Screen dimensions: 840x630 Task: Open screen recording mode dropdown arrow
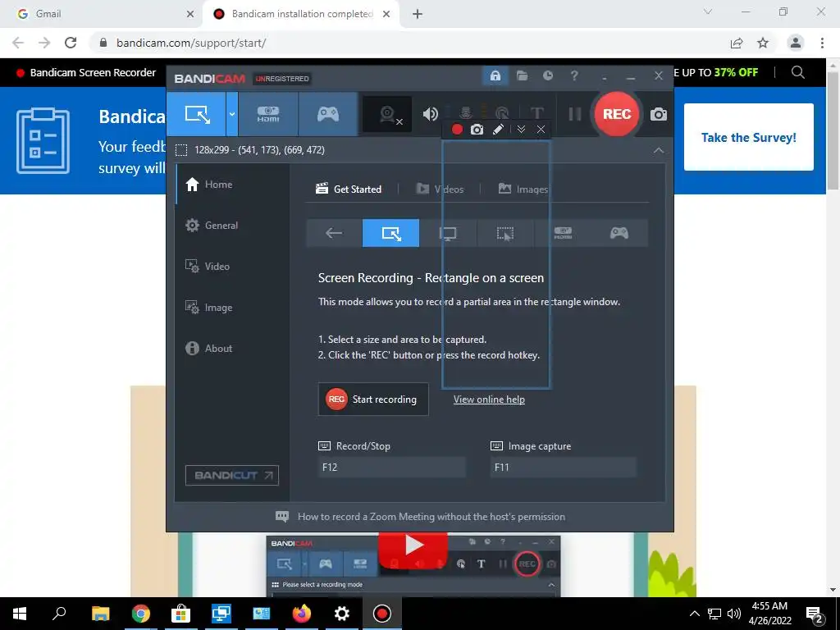coord(232,114)
